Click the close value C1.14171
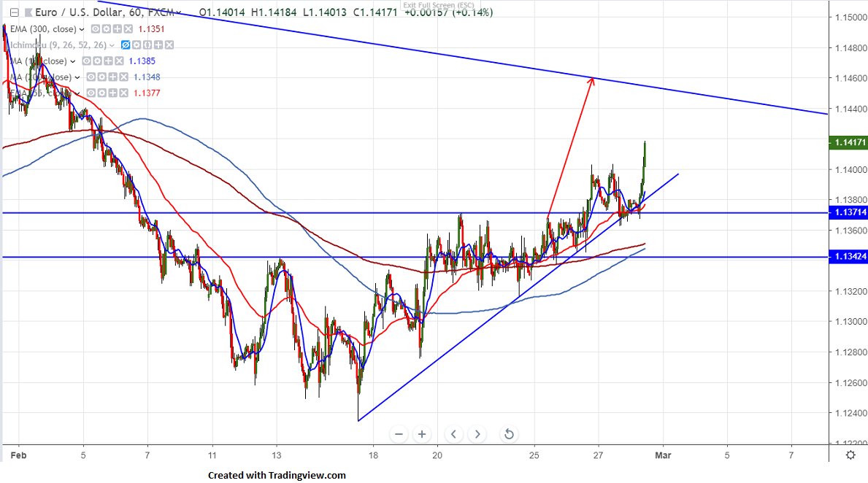Image resolution: width=868 pixels, height=483 pixels. pos(375,12)
